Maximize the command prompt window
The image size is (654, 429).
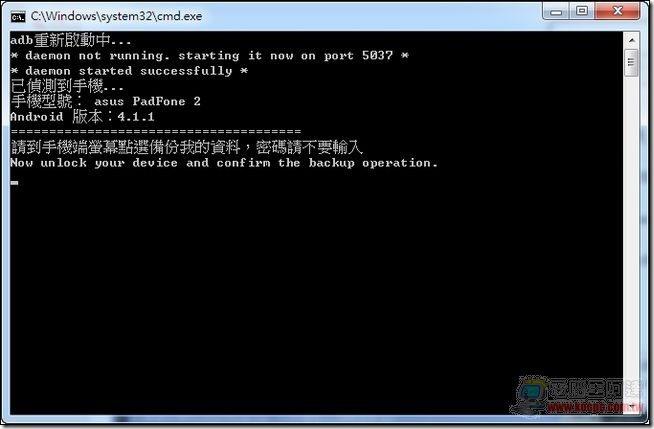[x=582, y=11]
